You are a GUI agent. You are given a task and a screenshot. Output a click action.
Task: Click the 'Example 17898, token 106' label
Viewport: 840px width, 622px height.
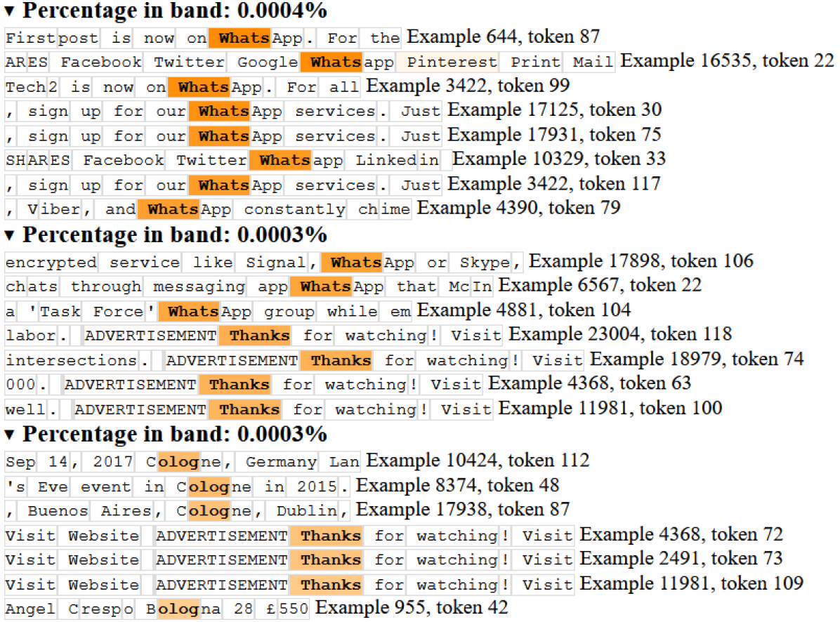pyautogui.click(x=641, y=261)
